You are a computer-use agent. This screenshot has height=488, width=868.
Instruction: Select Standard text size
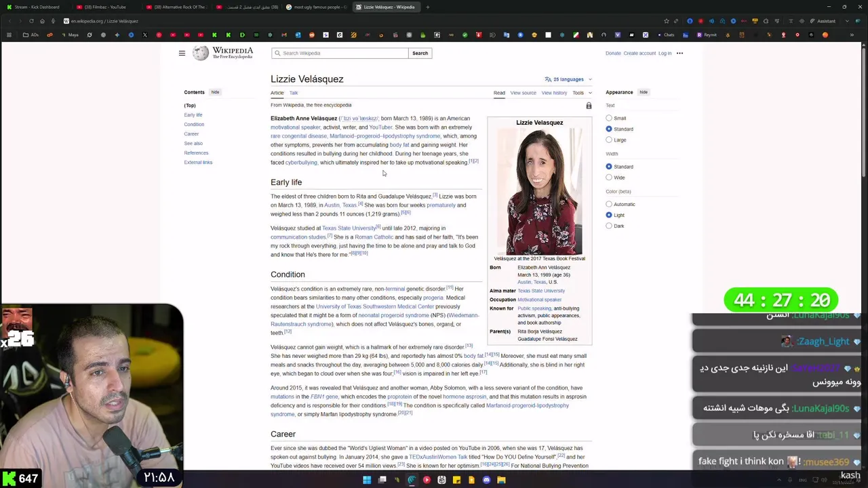(x=609, y=129)
